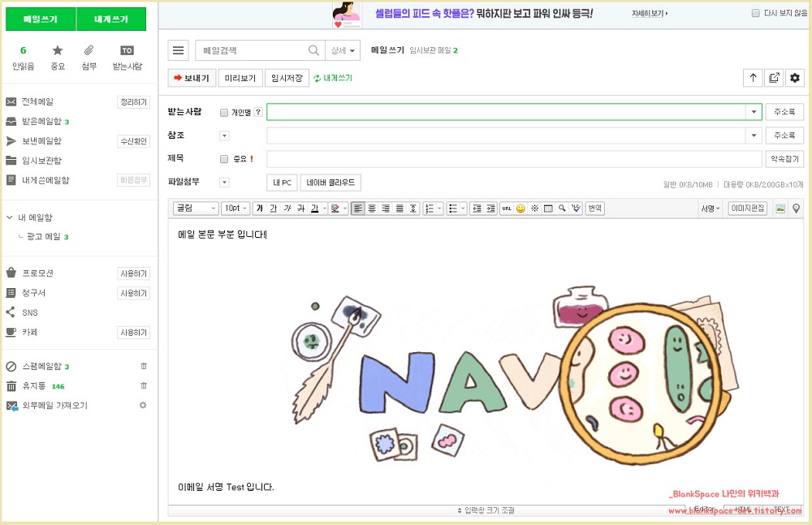
Task: Expand 참조 options small arrow
Action: (x=224, y=136)
